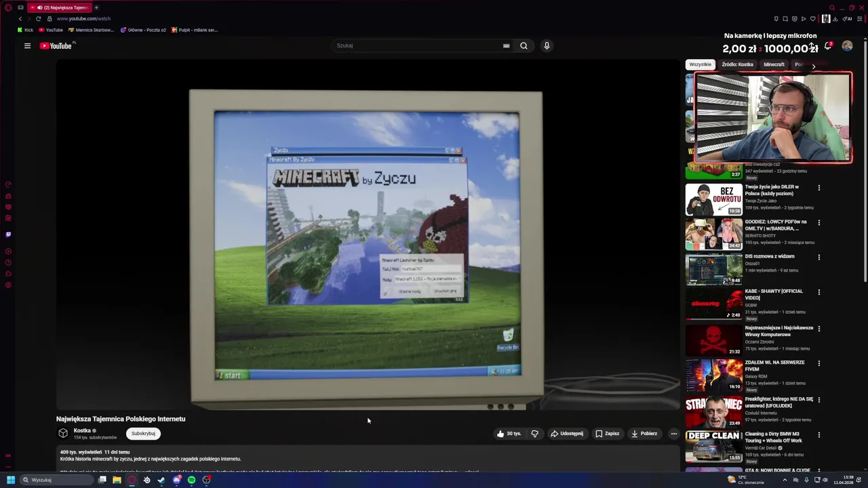Open the YouTube bookmark
The width and height of the screenshot is (868, 488).
(51, 30)
